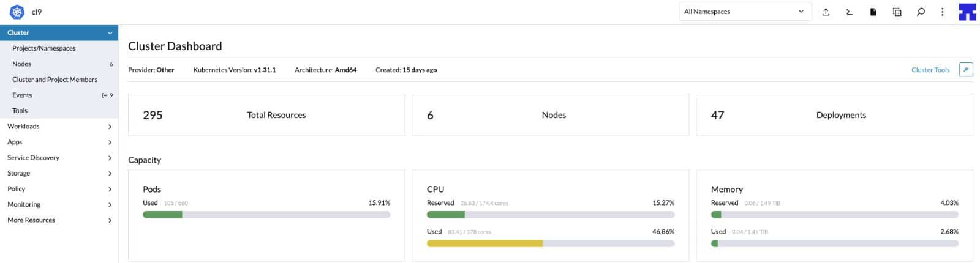Open the All Namespaces dropdown

tap(744, 12)
